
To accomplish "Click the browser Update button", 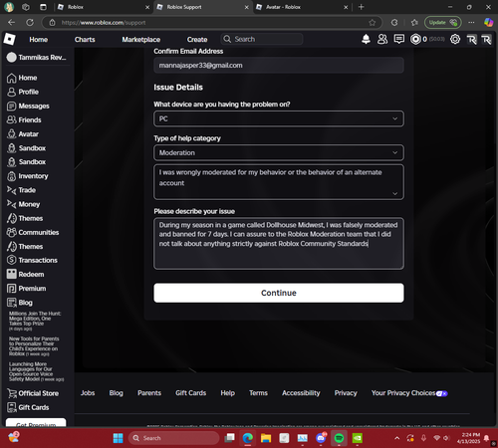I will tap(442, 23).
